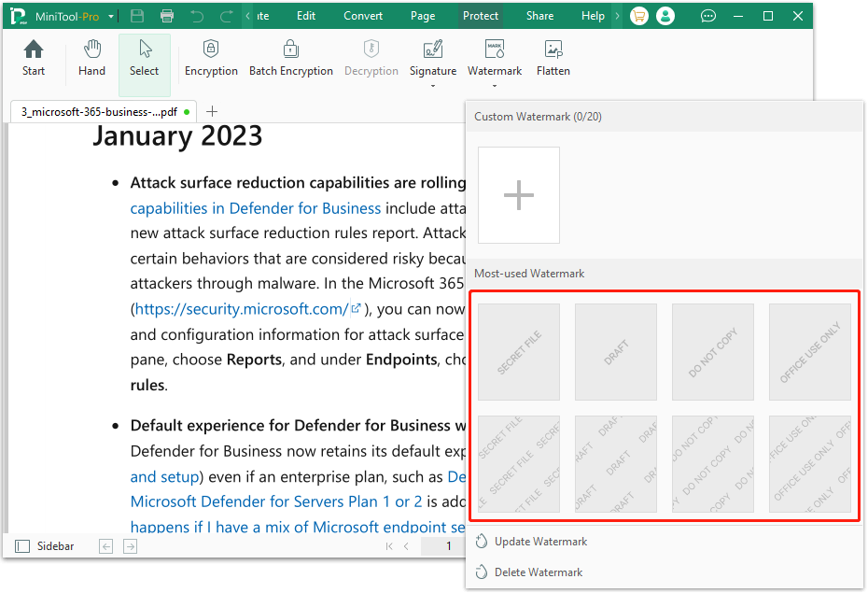868x593 pixels.
Task: Go to the previous page
Action: coord(406,546)
